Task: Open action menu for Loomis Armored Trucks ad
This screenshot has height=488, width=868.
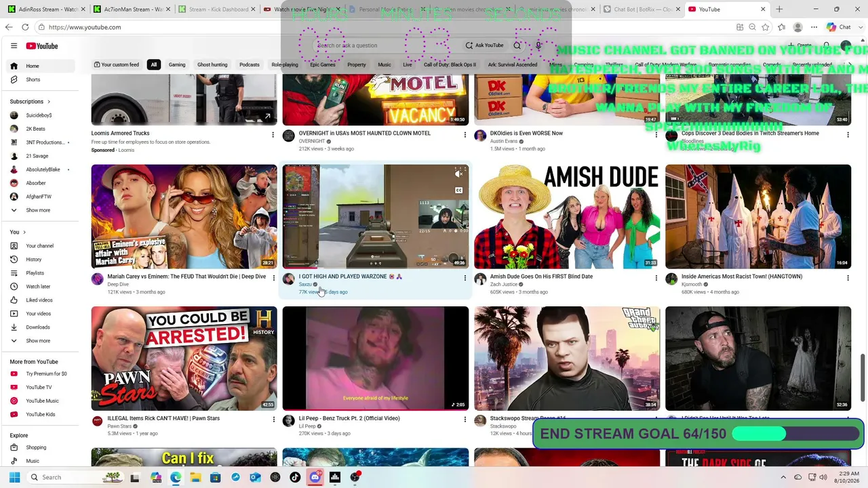Action: point(273,135)
